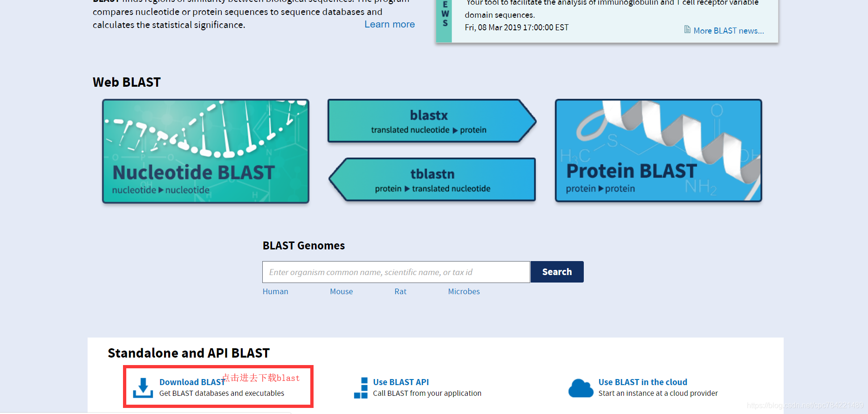The height and width of the screenshot is (414, 868).
Task: Choose the Microbes genome link
Action: (464, 291)
